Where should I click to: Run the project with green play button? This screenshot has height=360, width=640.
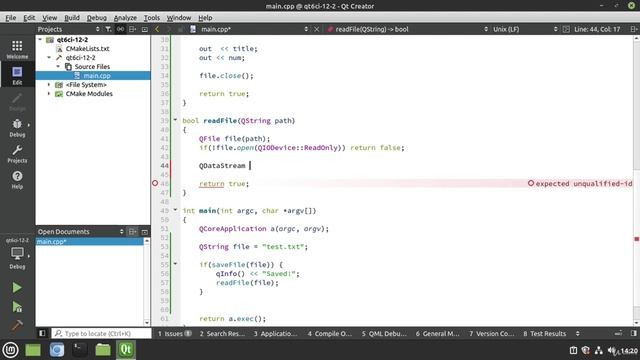point(17,288)
